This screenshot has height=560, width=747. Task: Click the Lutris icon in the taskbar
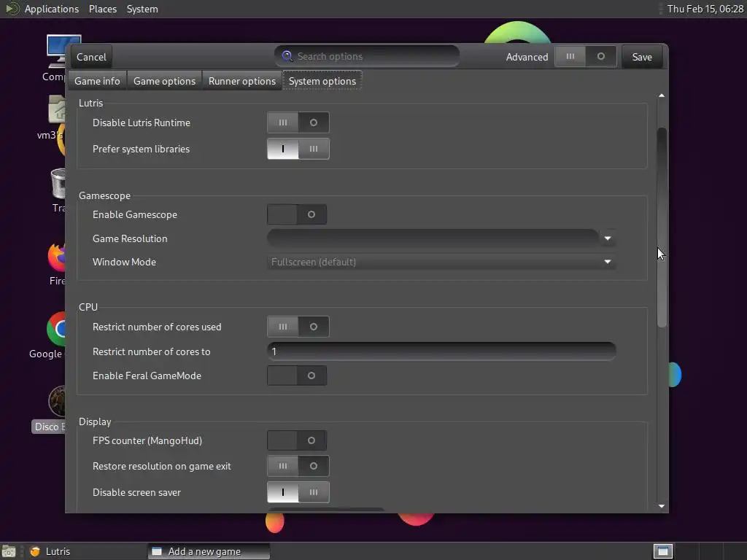click(x=35, y=551)
